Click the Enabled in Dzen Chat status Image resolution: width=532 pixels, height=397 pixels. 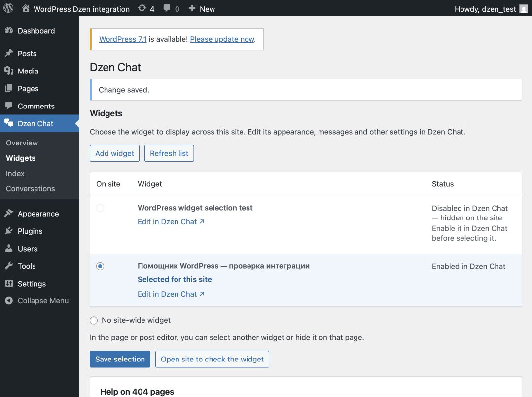tap(468, 266)
